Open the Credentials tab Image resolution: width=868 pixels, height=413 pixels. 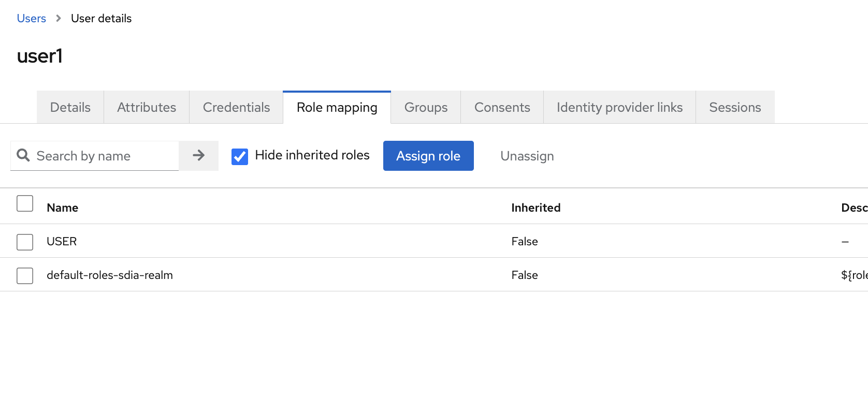[236, 107]
